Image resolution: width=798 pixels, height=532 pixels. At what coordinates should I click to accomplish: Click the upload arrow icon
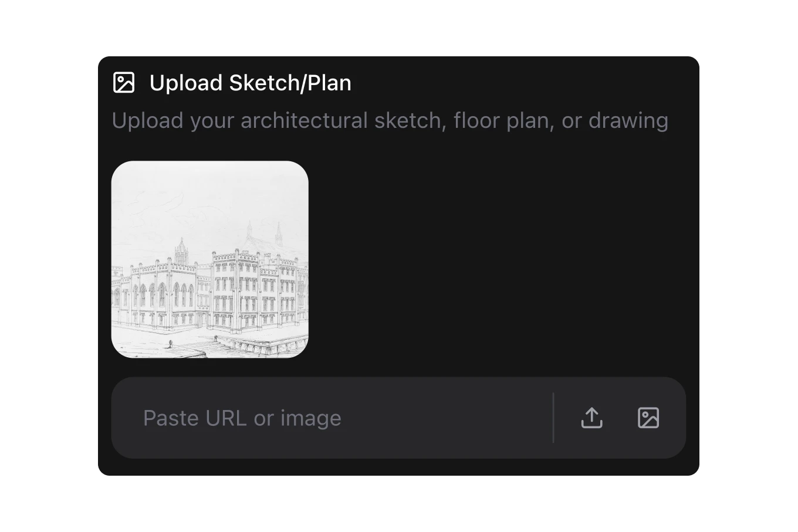pyautogui.click(x=591, y=418)
